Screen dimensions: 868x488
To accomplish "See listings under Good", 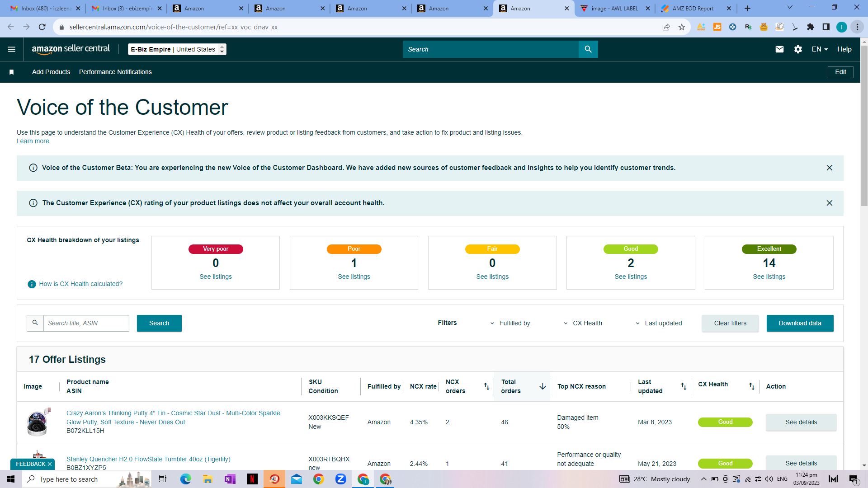I will click(x=631, y=277).
